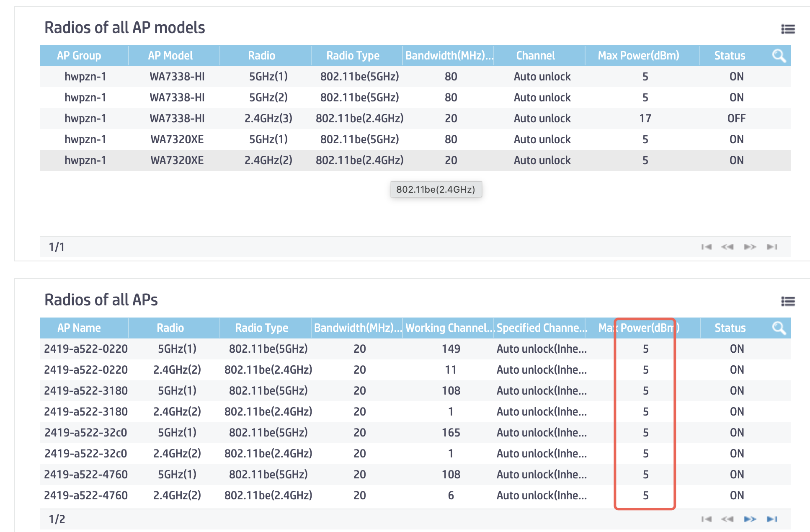Click search icon in all APs table header

(x=779, y=328)
